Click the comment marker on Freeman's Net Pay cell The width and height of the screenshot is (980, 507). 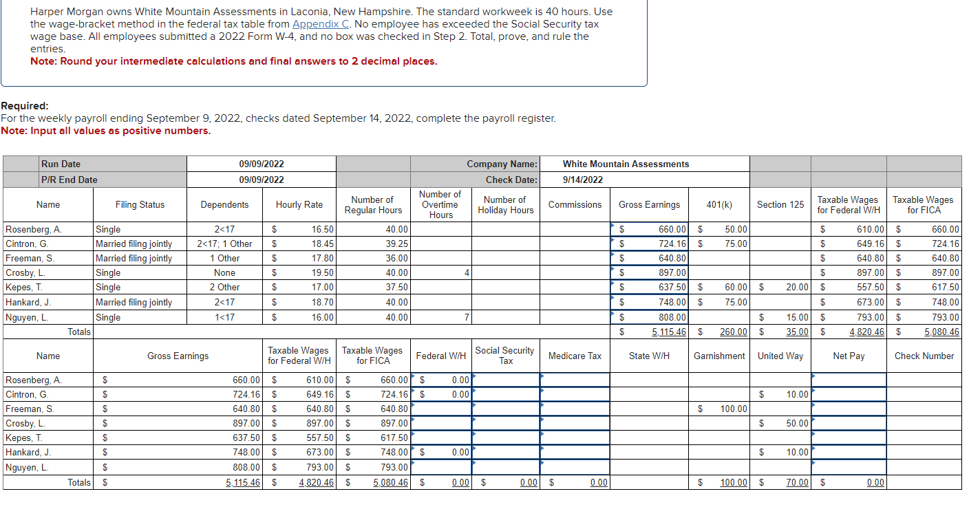(814, 405)
